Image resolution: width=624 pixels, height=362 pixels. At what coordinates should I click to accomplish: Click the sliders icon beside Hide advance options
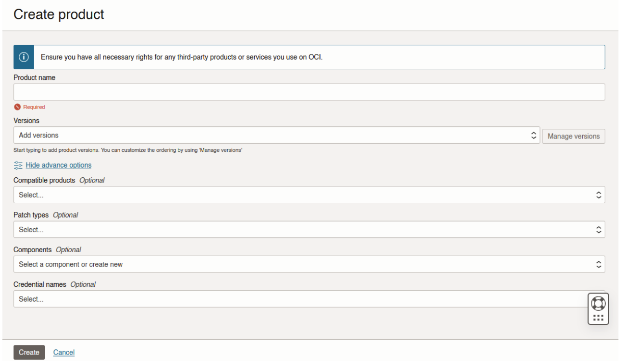click(18, 165)
